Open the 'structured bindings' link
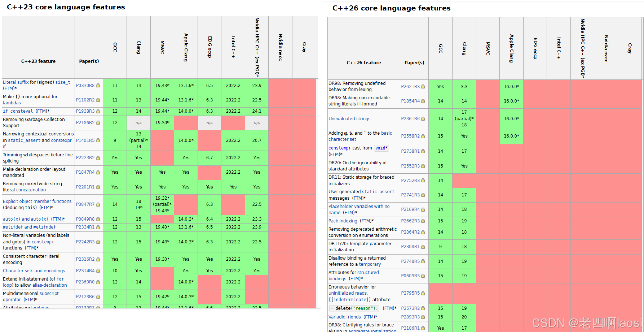Image resolution: width=644 pixels, height=334 pixels. point(354,276)
